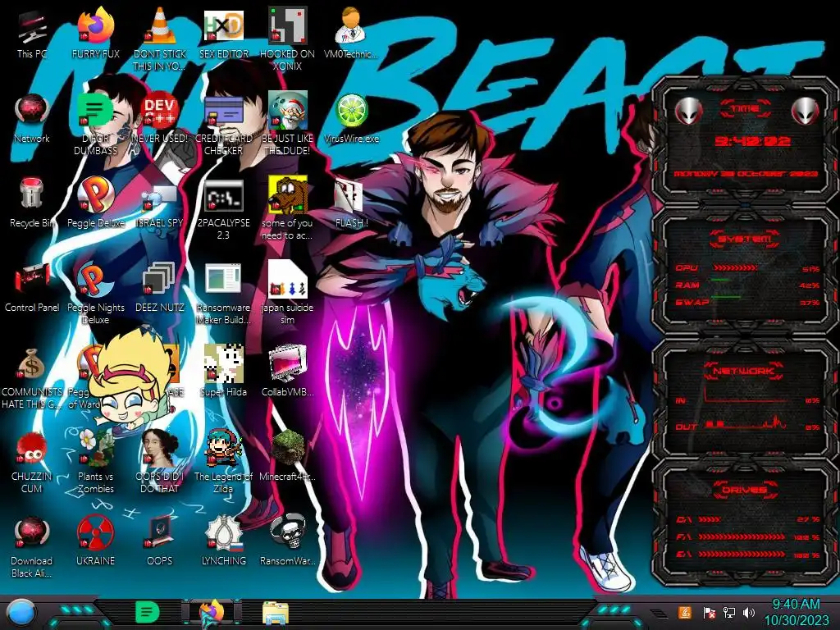The image size is (840, 630).
Task: Select the Peggle Nights Deluxe shortcut
Action: pyautogui.click(x=96, y=280)
